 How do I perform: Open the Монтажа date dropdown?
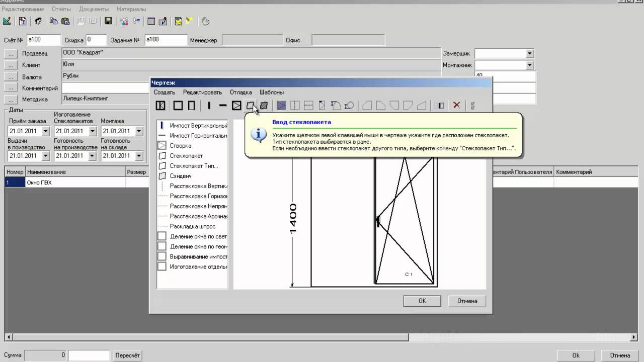coord(139,131)
